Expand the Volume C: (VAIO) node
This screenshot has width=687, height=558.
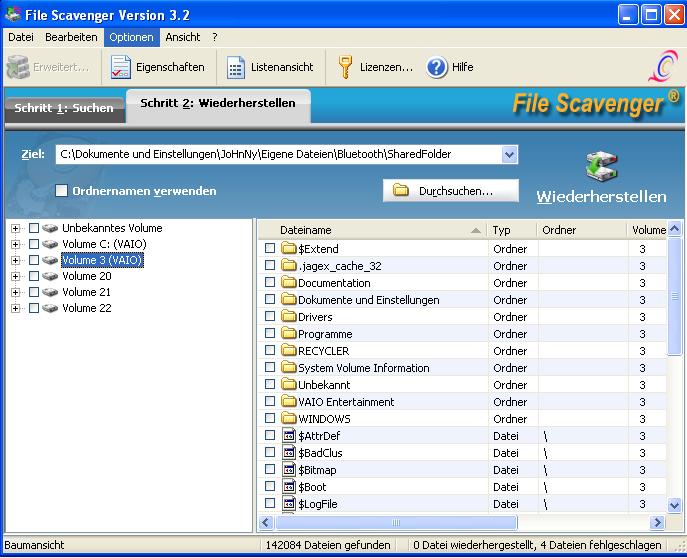[15, 244]
